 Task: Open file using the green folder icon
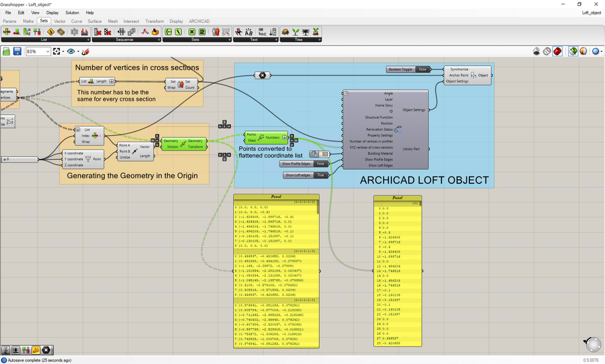coord(7,51)
